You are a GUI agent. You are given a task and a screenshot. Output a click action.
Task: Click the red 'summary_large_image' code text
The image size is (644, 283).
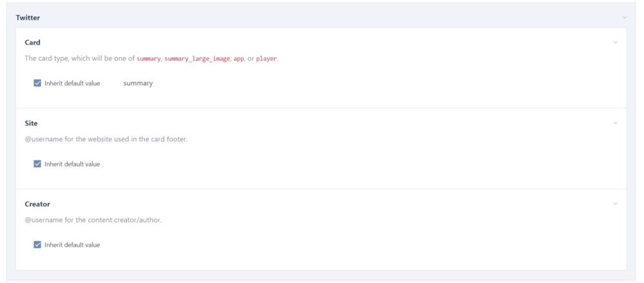tap(196, 59)
